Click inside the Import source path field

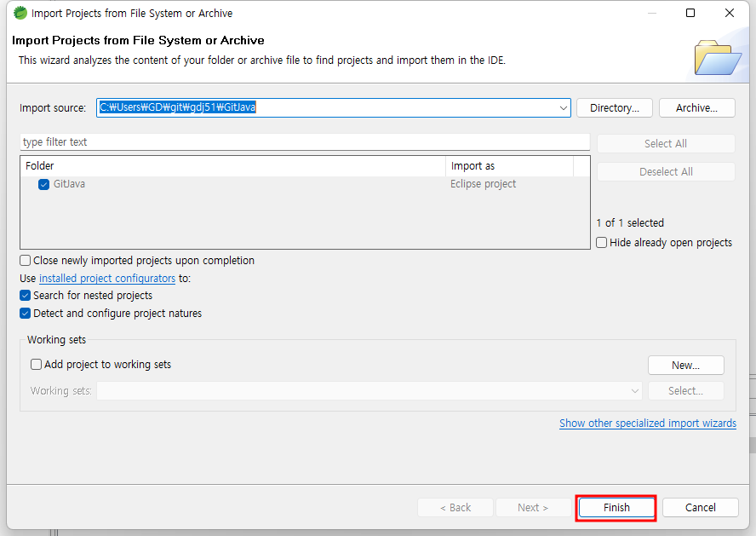click(333, 107)
